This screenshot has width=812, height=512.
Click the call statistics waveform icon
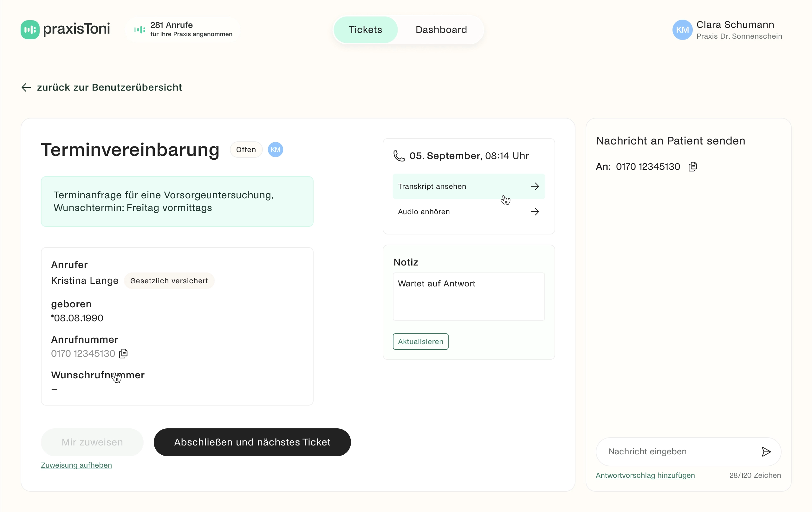(139, 30)
